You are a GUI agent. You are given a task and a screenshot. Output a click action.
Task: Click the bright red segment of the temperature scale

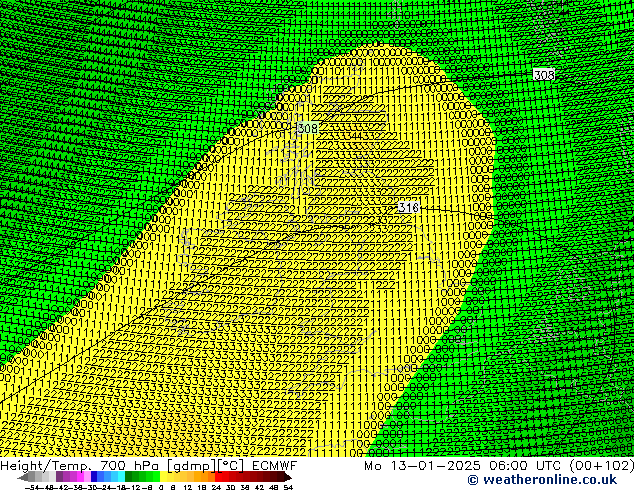click(218, 477)
